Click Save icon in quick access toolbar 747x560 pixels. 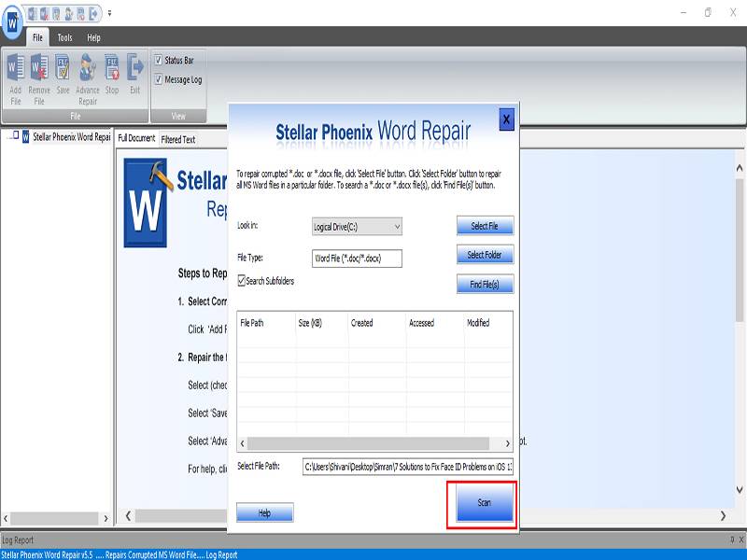pos(57,14)
